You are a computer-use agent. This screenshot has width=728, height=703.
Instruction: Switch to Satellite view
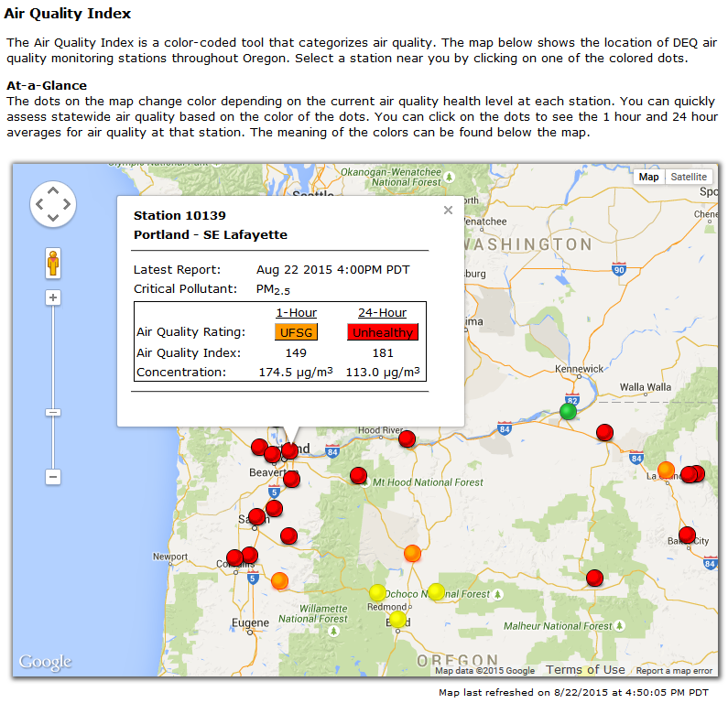[689, 177]
